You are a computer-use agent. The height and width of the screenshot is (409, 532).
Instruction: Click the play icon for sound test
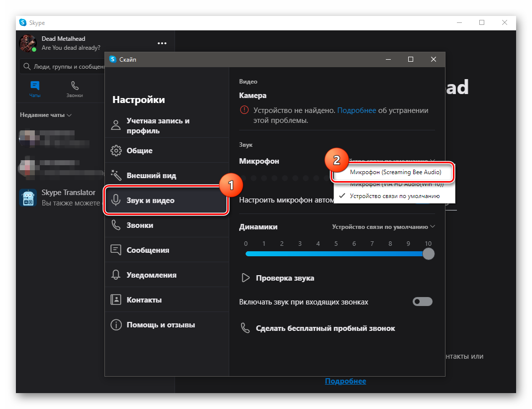pyautogui.click(x=246, y=278)
